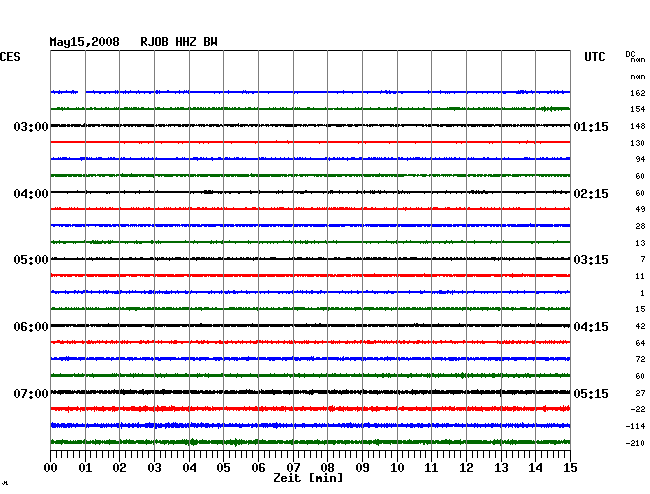This screenshot has height=494, width=650.
Task: Click the 01:15 UTC time label
Action: pyautogui.click(x=591, y=126)
